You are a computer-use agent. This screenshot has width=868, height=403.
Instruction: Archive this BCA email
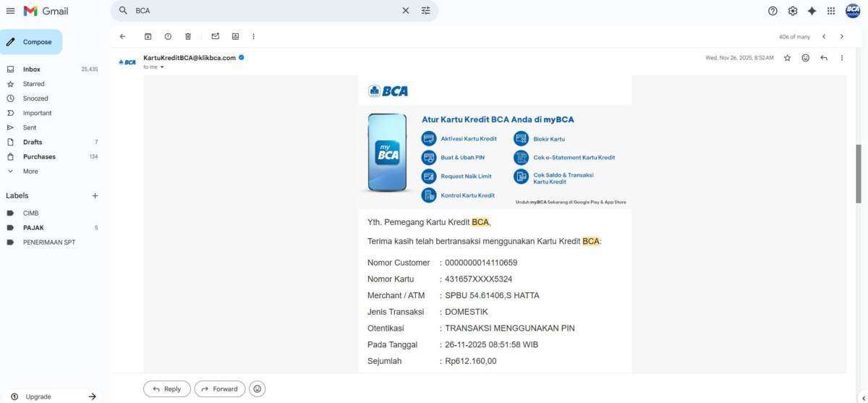coord(148,36)
